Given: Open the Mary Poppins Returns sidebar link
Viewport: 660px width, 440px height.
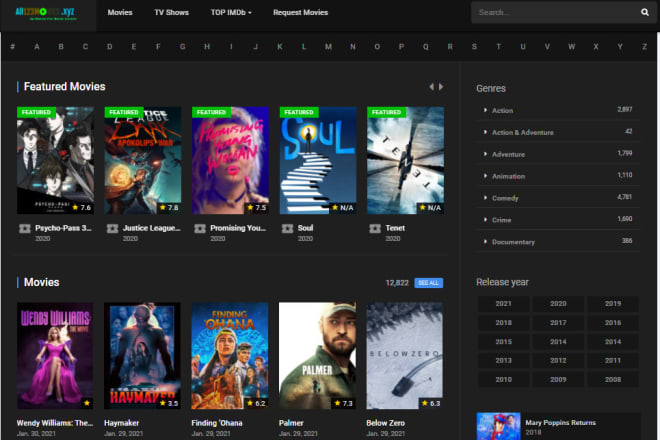Looking at the screenshot, I should 560,422.
